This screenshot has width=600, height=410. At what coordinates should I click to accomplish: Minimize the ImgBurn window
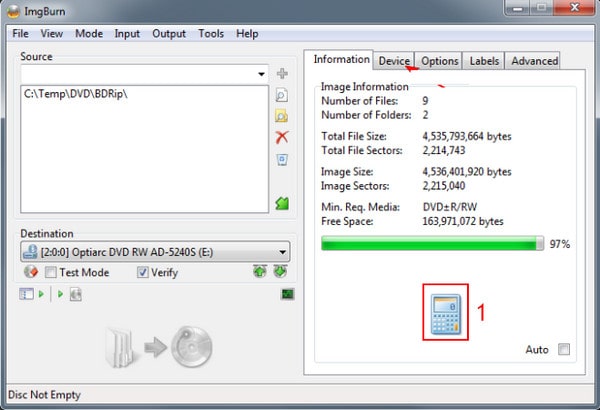click(x=517, y=8)
